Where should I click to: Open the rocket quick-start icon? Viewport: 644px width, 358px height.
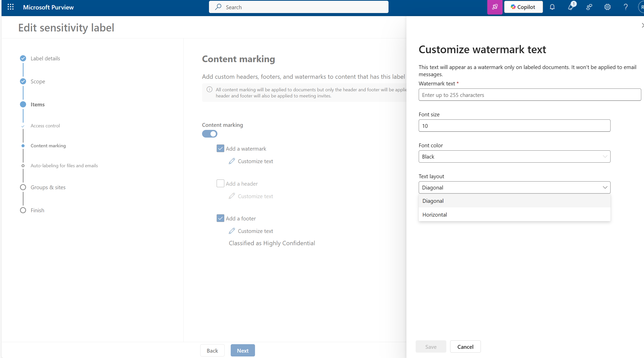point(495,7)
